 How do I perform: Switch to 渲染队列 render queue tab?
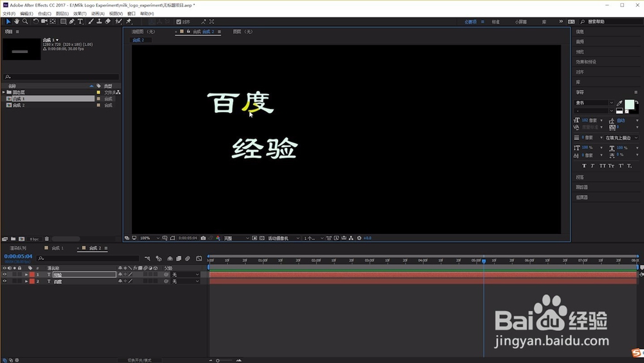[18, 248]
